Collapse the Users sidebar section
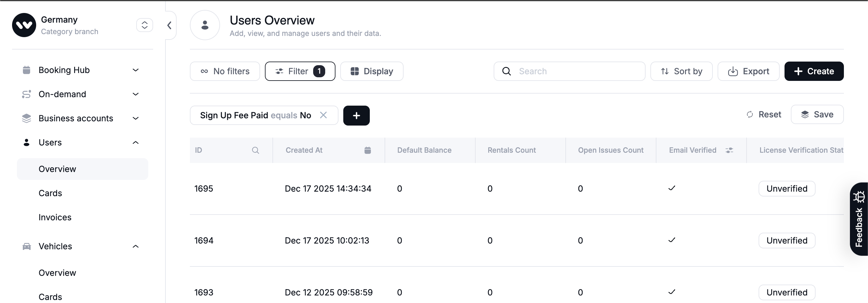This screenshot has height=303, width=868. coord(135,142)
